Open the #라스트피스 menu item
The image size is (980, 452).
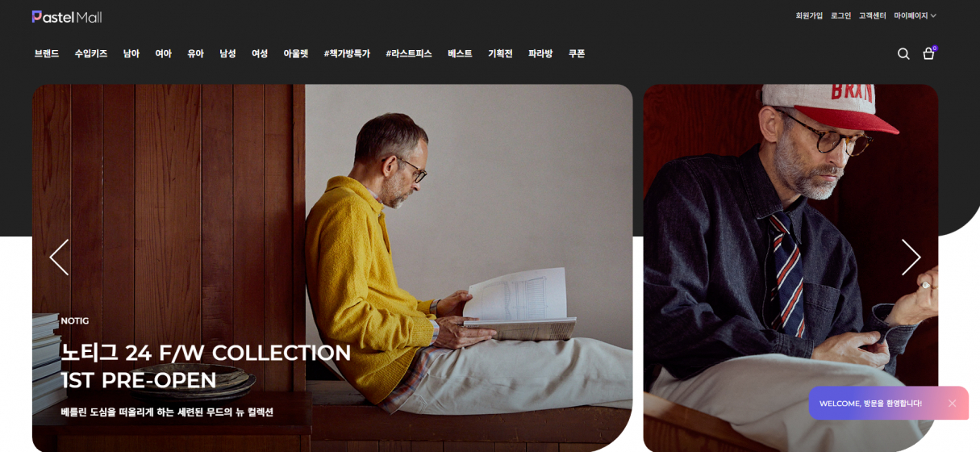(x=408, y=53)
